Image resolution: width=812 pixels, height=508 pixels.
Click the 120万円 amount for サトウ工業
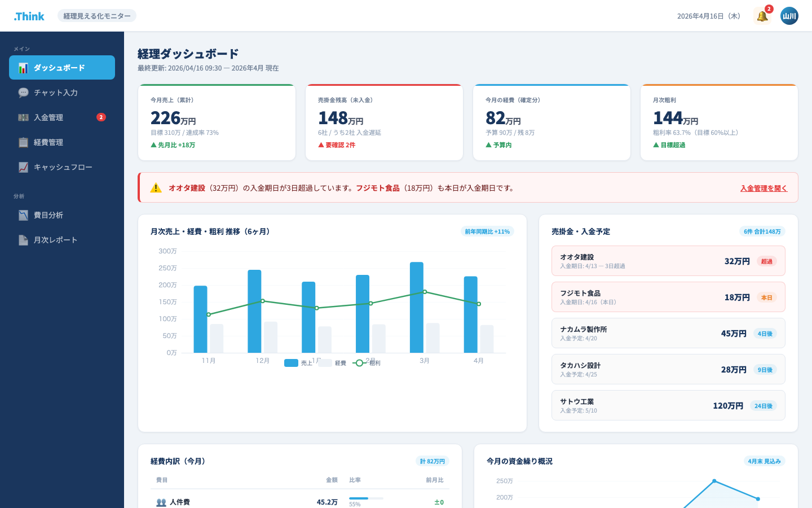point(728,406)
